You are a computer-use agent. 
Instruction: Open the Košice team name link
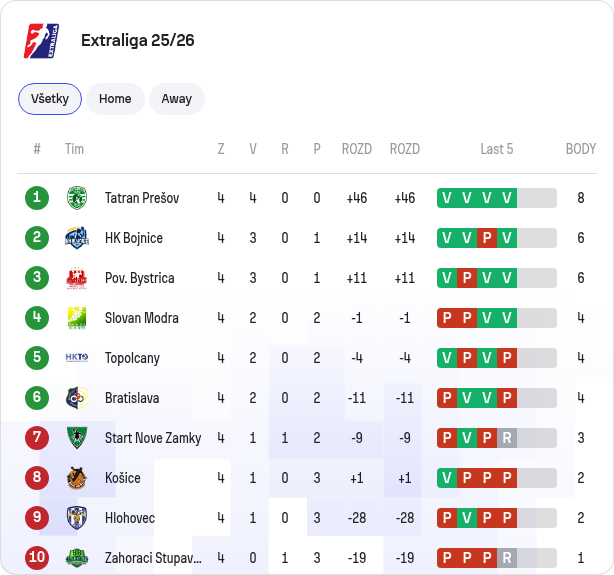[123, 478]
